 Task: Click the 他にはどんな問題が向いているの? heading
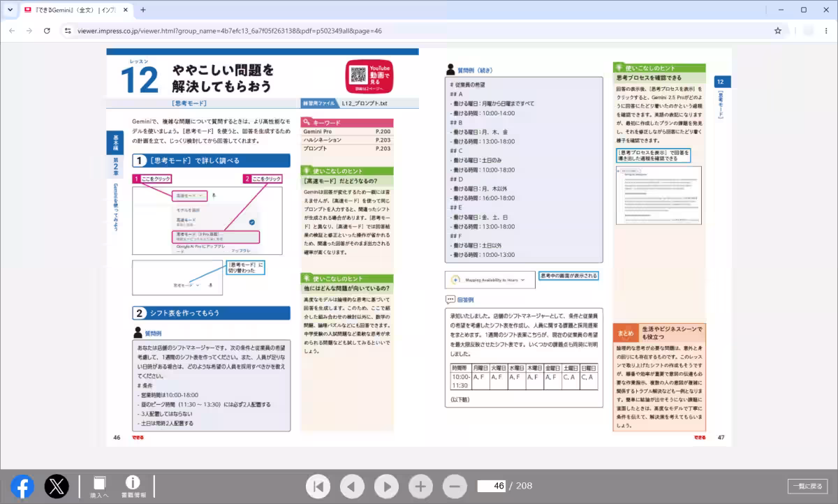tap(346, 288)
